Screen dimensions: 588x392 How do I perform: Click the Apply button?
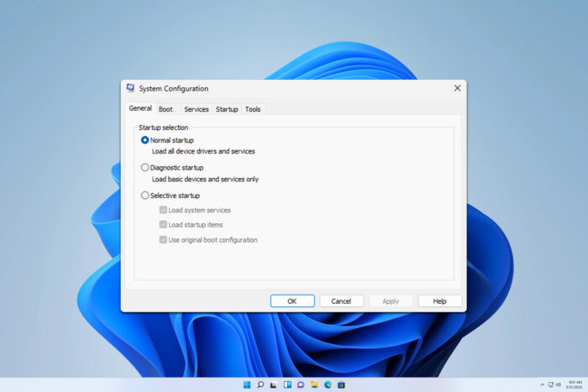pyautogui.click(x=391, y=301)
